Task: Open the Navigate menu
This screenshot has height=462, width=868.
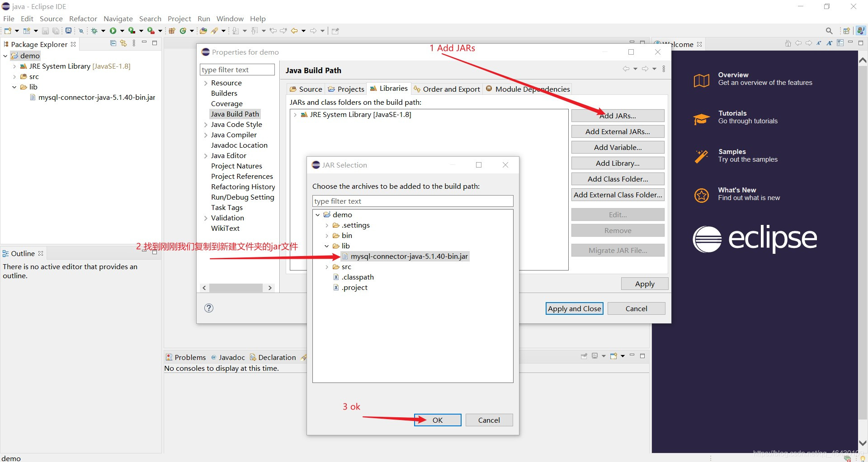Action: click(x=118, y=19)
